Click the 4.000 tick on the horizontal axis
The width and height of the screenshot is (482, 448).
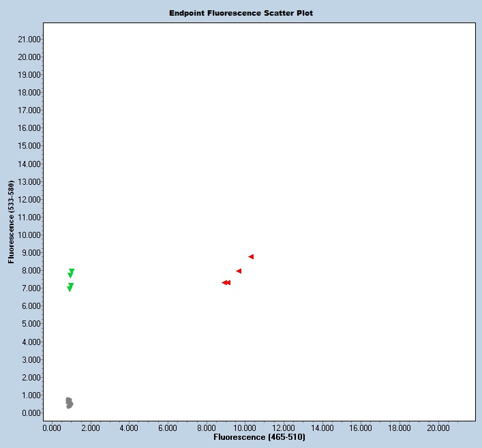129,428
